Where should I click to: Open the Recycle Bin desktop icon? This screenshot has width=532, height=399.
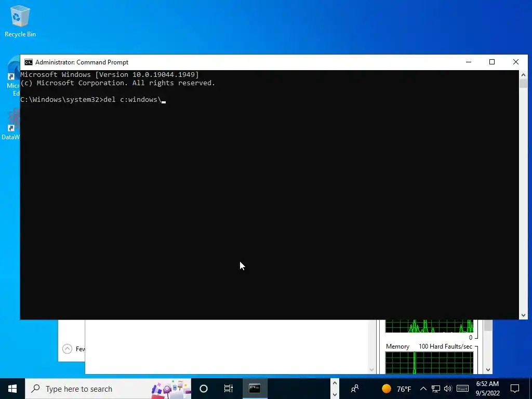click(x=20, y=21)
